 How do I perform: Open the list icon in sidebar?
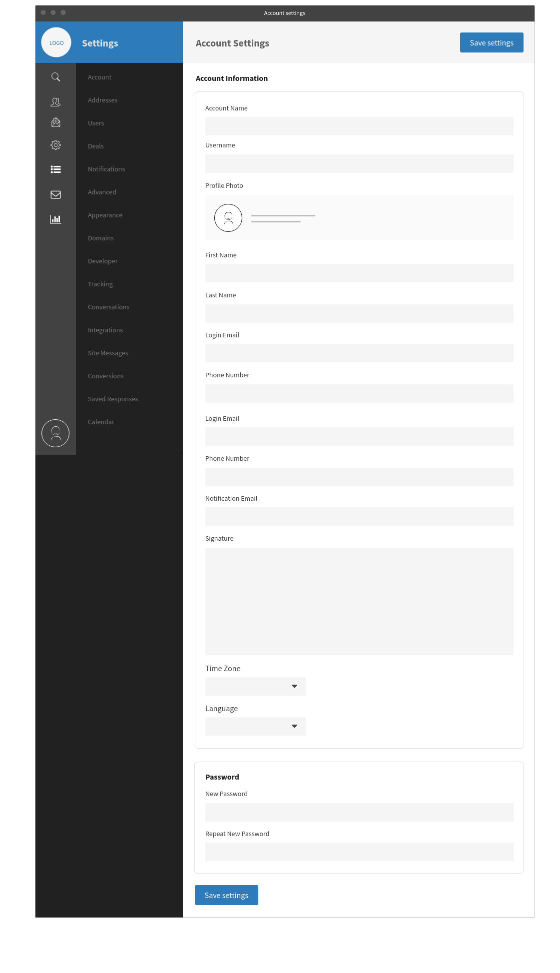55,169
